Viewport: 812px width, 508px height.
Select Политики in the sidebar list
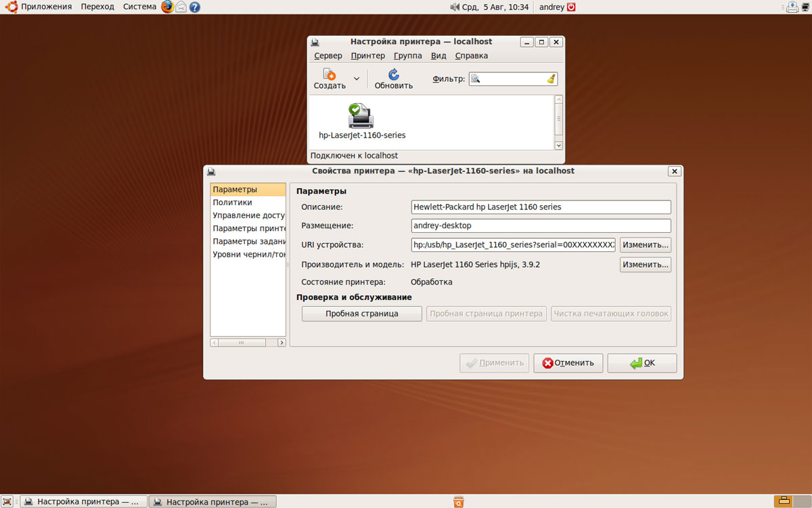click(x=233, y=203)
